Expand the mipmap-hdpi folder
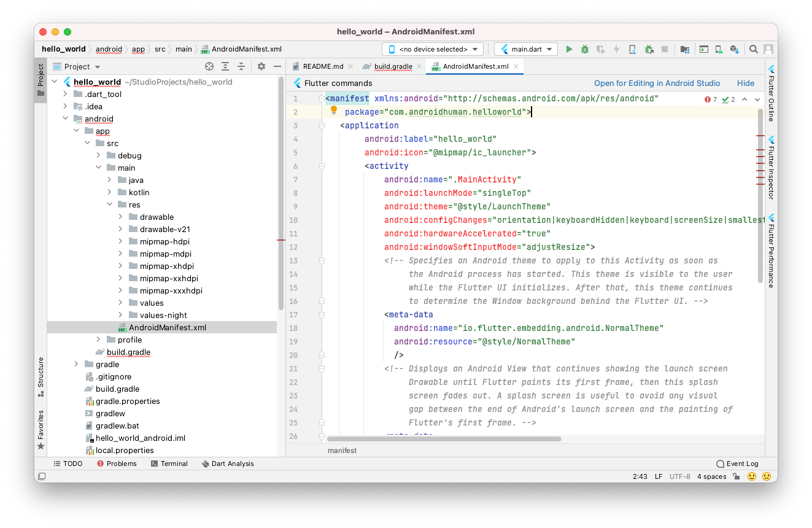Image resolution: width=812 pixels, height=528 pixels. coord(121,241)
